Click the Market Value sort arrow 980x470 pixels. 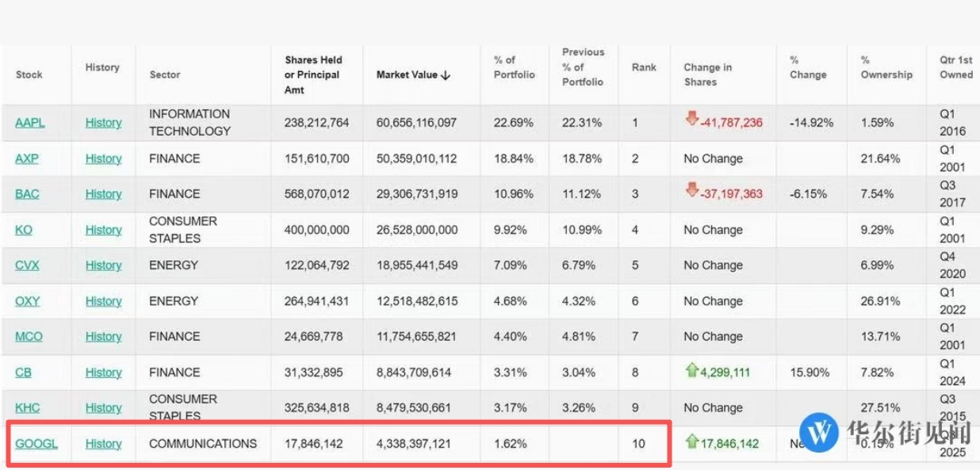446,75
